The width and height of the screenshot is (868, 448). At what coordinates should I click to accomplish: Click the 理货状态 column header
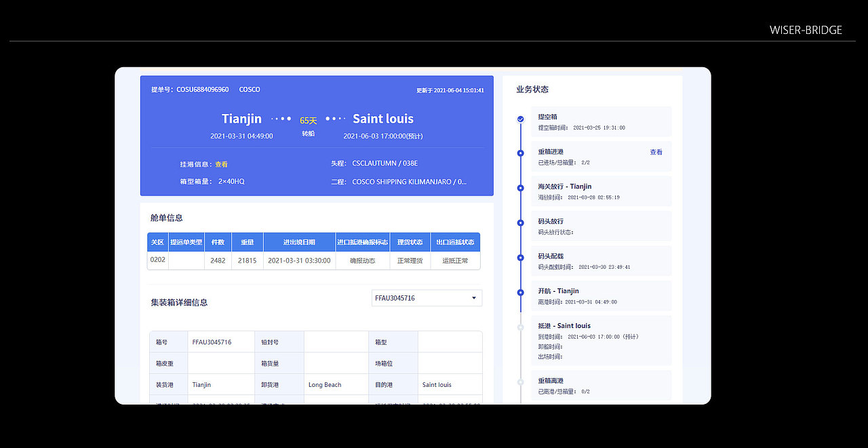click(x=410, y=242)
